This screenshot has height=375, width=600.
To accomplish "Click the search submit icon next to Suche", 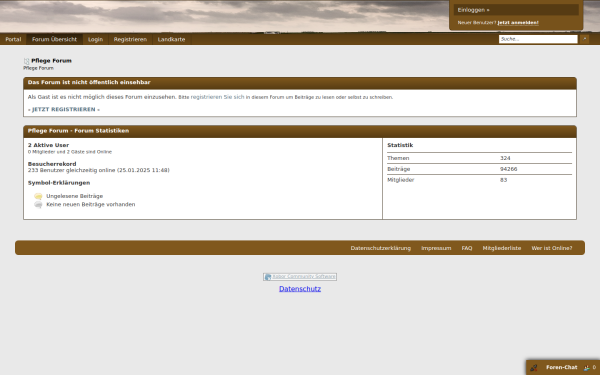I will point(584,39).
